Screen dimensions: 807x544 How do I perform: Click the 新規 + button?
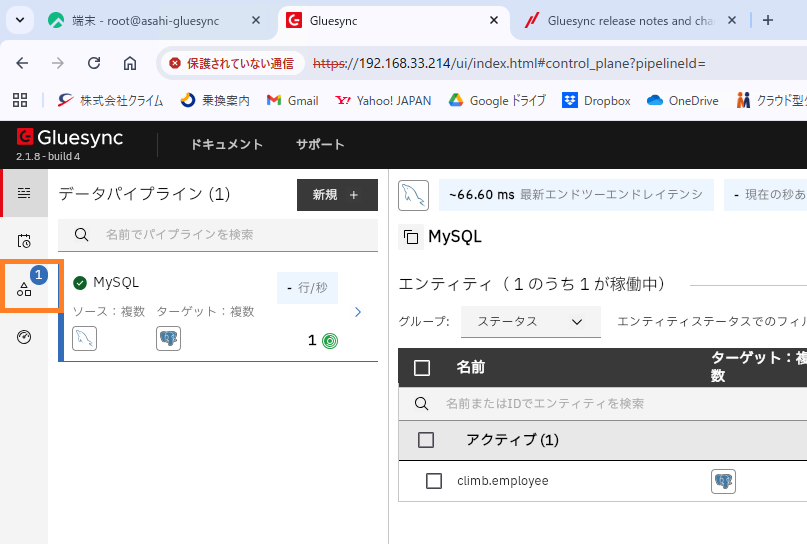click(337, 195)
